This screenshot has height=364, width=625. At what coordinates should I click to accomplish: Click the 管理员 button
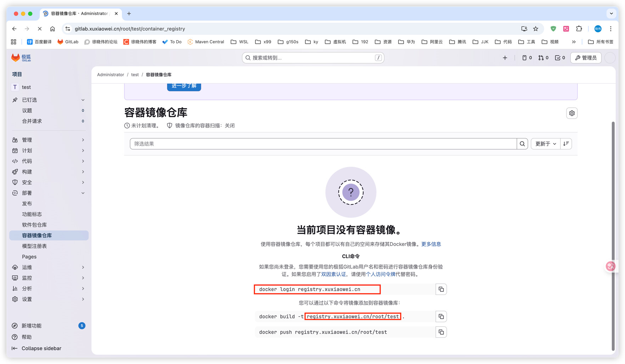[x=586, y=58]
